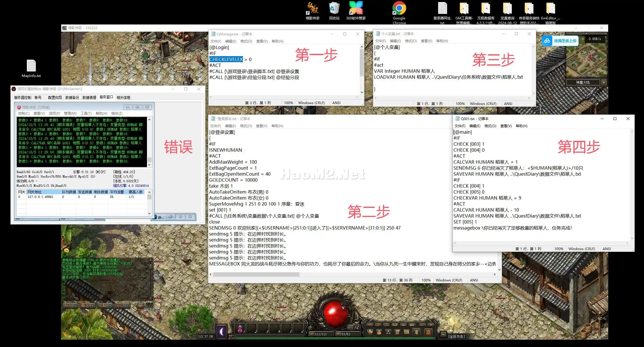Screen dimensions: 644x347
Task: Switch to 相关信息 tab in control console
Action: pos(123,98)
